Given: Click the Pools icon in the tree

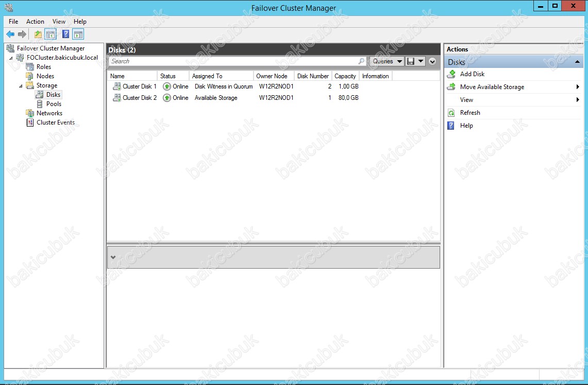Looking at the screenshot, I should coord(40,104).
